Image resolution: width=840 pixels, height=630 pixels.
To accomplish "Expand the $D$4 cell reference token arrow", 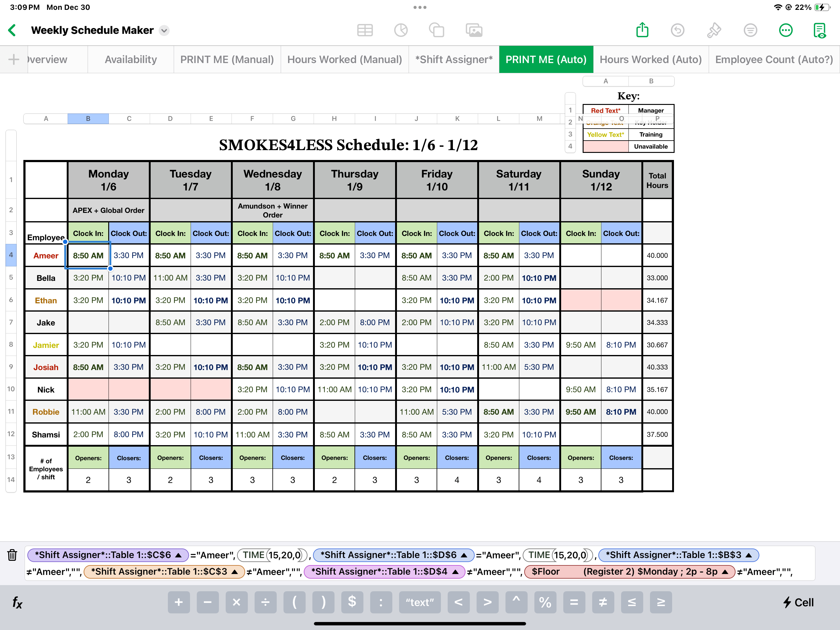I will click(x=456, y=572).
